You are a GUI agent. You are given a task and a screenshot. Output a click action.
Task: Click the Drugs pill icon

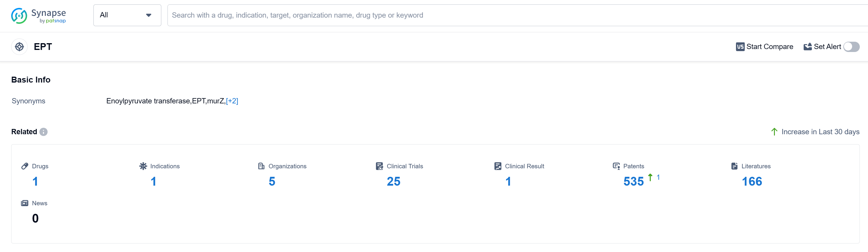(25, 166)
